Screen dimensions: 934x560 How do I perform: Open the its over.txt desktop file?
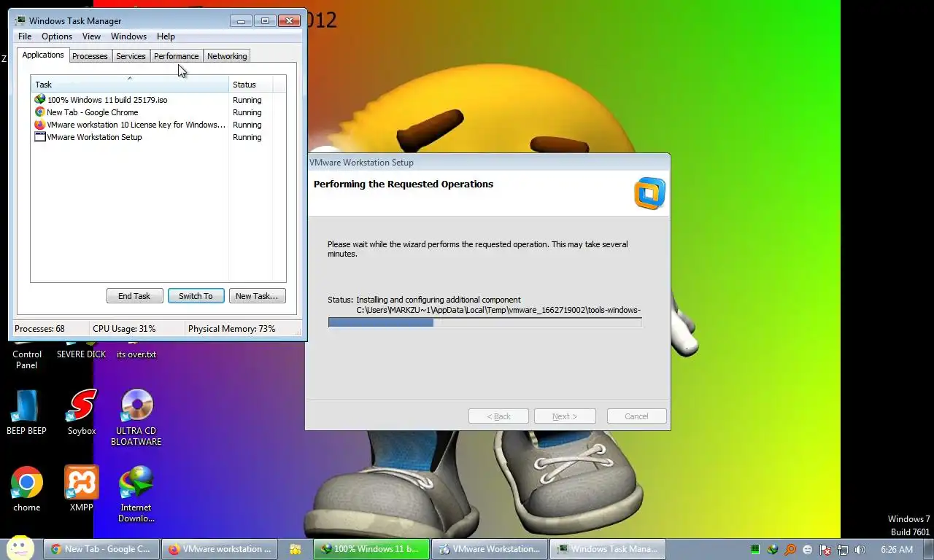(136, 354)
